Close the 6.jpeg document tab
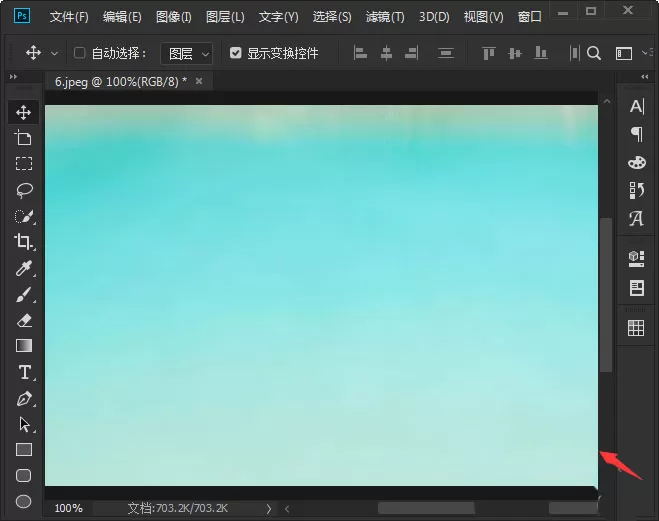 pos(199,81)
